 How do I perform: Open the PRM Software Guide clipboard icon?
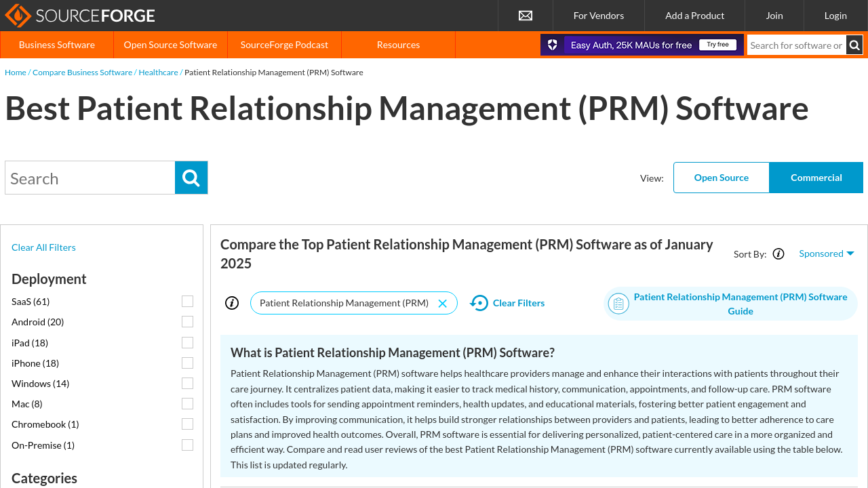pos(618,304)
